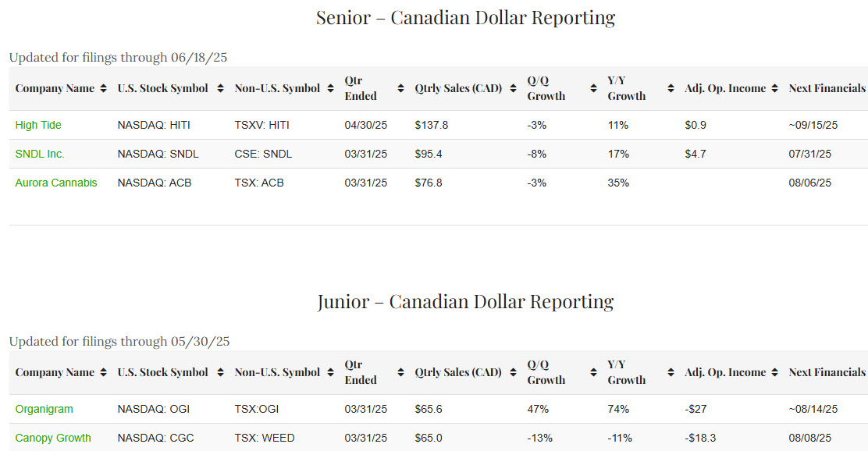
Task: Sort Senior table by Q/Q Growth
Action: 592,88
